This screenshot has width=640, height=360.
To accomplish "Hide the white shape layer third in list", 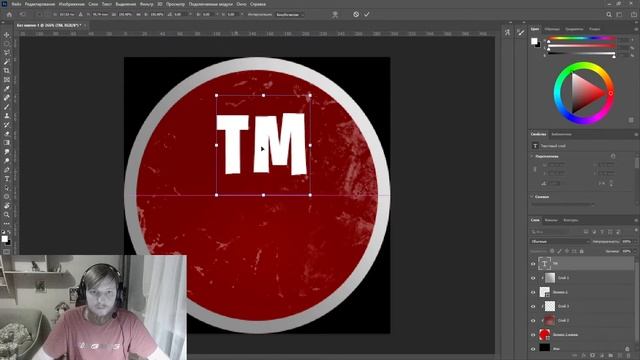I will pyautogui.click(x=533, y=292).
